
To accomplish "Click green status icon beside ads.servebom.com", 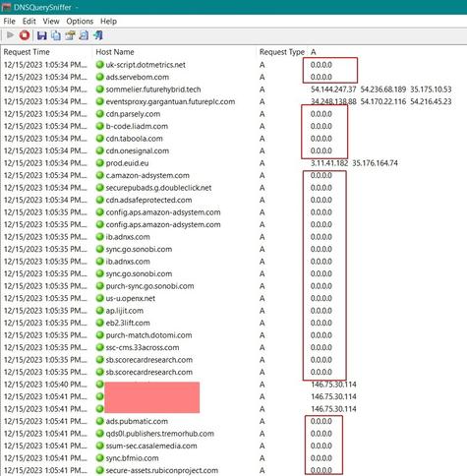I will (x=99, y=77).
